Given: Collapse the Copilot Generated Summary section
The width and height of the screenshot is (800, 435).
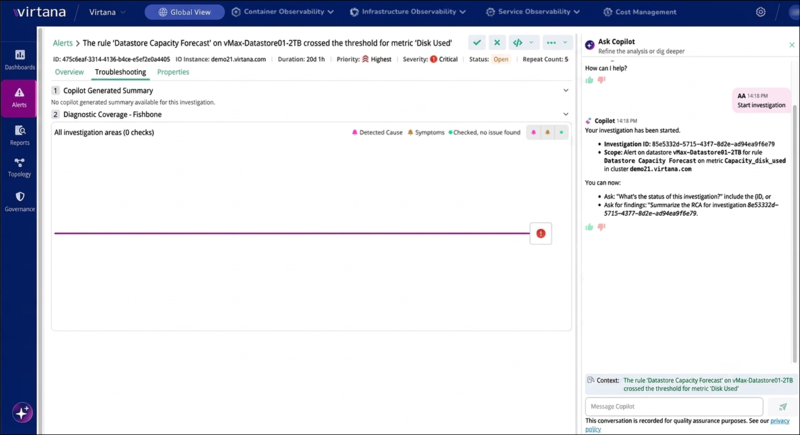Looking at the screenshot, I should pos(566,90).
